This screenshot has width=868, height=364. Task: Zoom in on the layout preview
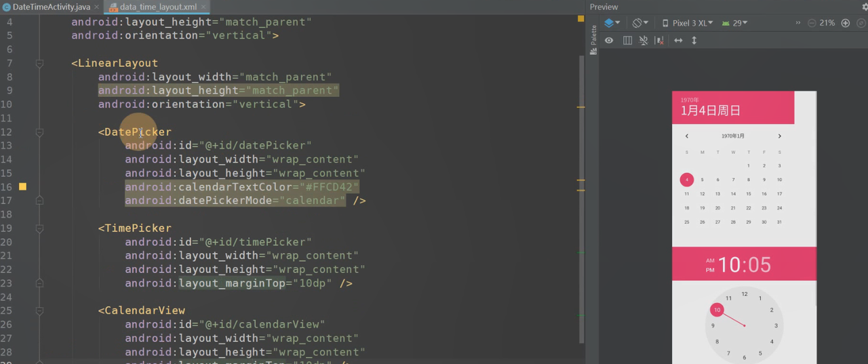click(x=845, y=23)
